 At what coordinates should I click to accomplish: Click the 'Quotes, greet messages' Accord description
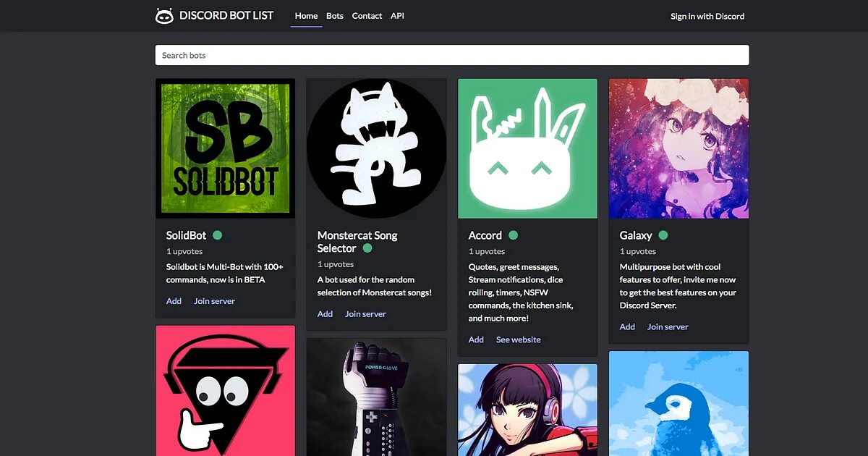point(521,292)
